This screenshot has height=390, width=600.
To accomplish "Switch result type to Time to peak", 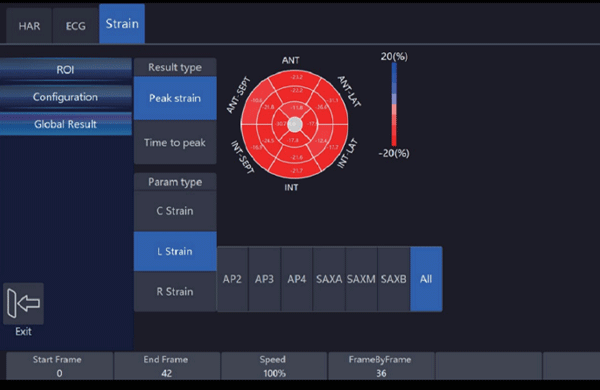I will pos(175,143).
